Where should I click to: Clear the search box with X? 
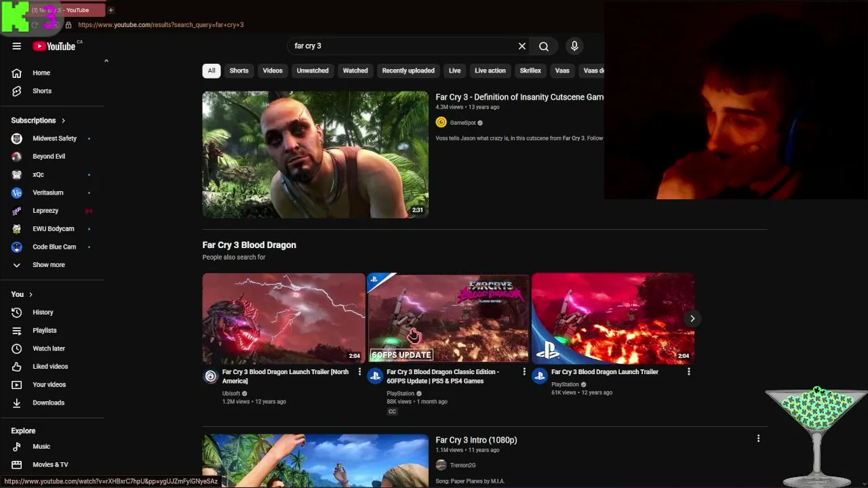coord(522,46)
